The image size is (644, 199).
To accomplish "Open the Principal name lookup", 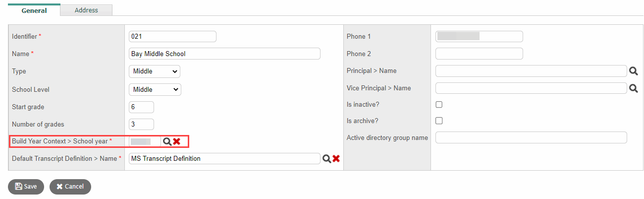I will coord(633,71).
